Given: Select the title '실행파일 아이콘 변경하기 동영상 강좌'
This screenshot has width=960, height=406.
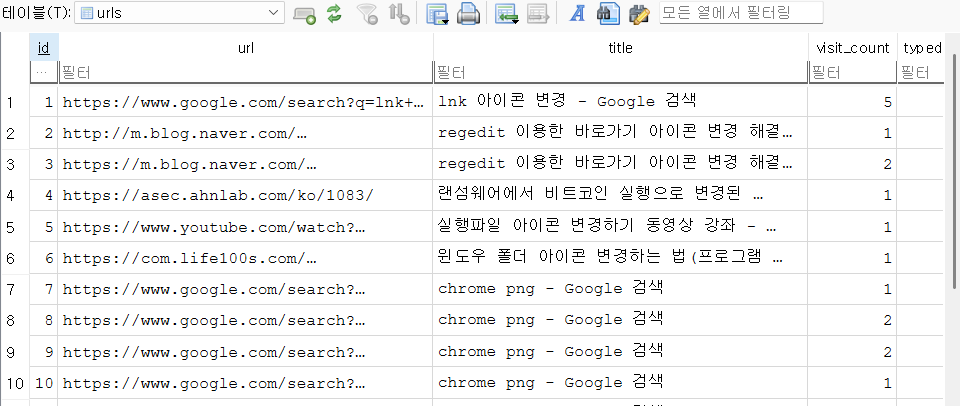Looking at the screenshot, I should (620, 227).
